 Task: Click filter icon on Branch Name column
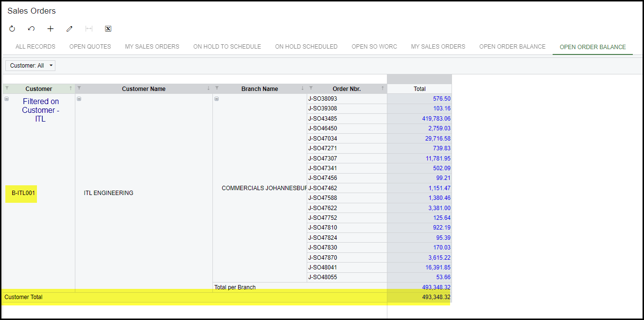tap(217, 89)
